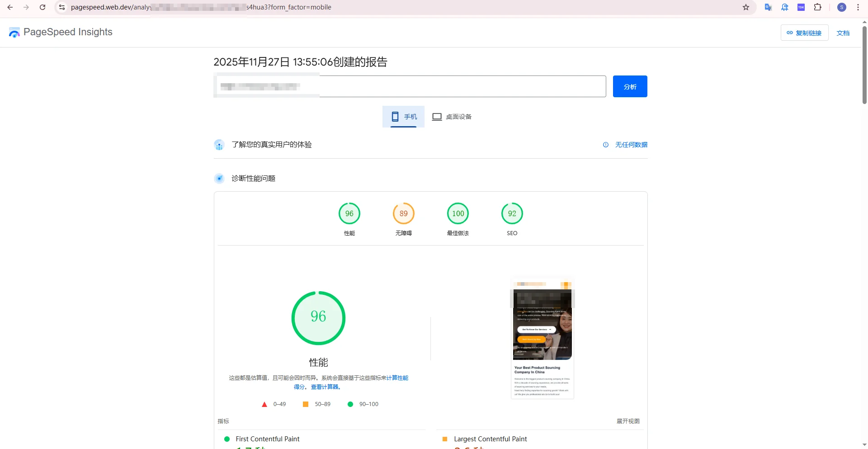Open the browser three-dot menu
Image resolution: width=868 pixels, height=449 pixels.
click(x=858, y=7)
